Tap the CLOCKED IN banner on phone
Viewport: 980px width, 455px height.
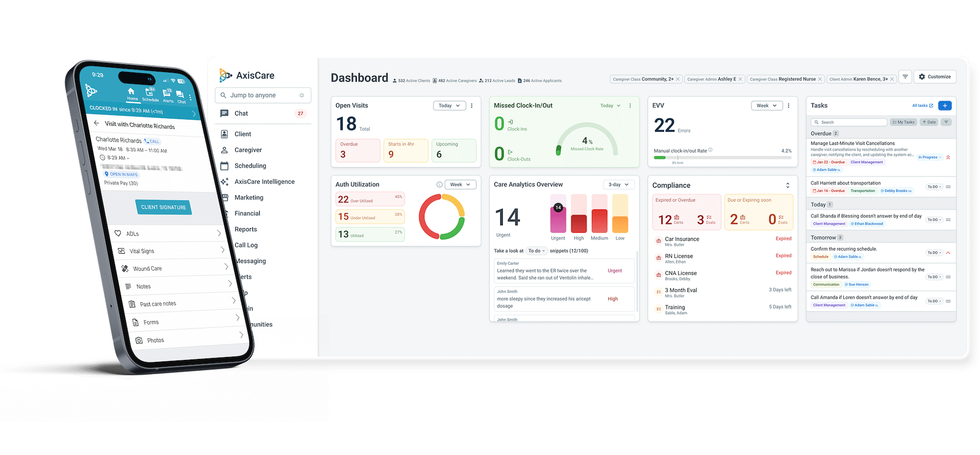pos(142,111)
